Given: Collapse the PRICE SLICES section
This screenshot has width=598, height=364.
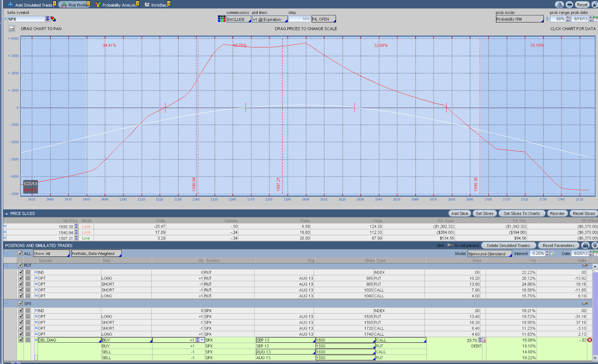Looking at the screenshot, I should (x=6, y=214).
